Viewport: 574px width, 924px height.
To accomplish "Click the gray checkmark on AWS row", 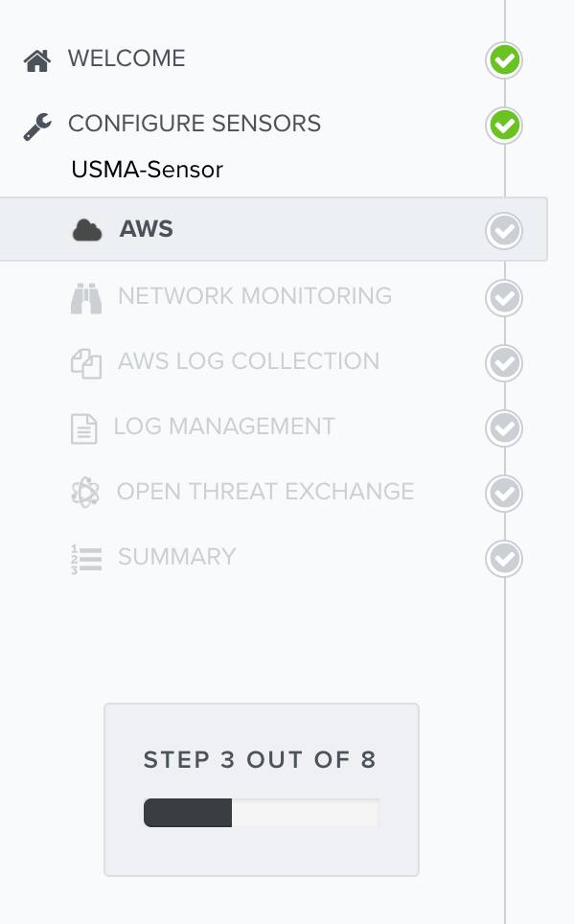I will 504,230.
